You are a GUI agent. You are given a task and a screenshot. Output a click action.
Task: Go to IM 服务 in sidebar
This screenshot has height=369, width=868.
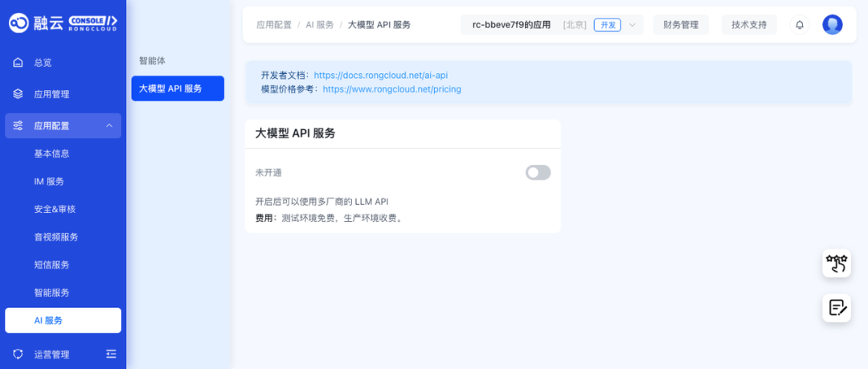tap(49, 181)
